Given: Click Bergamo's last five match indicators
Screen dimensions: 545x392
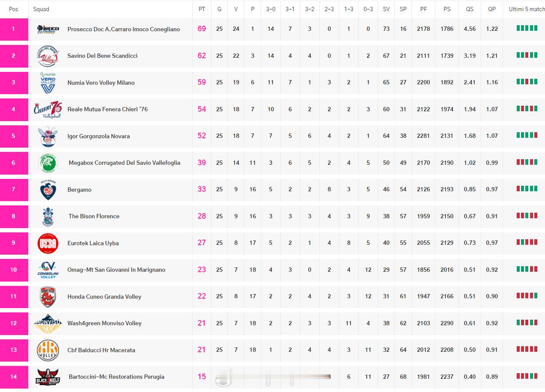Looking at the screenshot, I should (x=527, y=189).
